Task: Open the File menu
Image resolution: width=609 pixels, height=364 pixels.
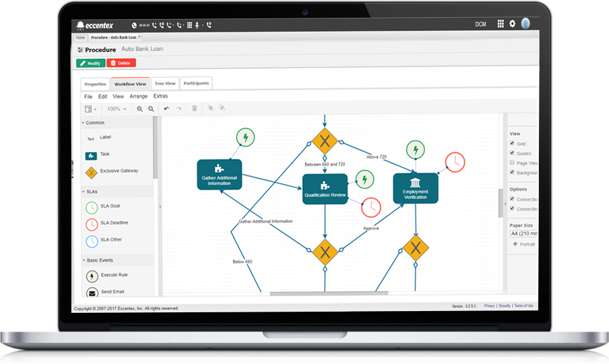Action: (x=89, y=97)
